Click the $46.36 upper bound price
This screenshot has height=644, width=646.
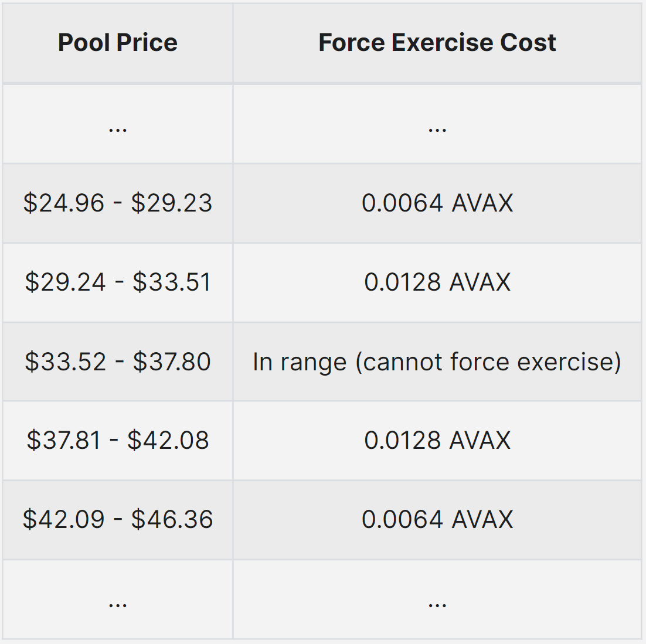[172, 520]
